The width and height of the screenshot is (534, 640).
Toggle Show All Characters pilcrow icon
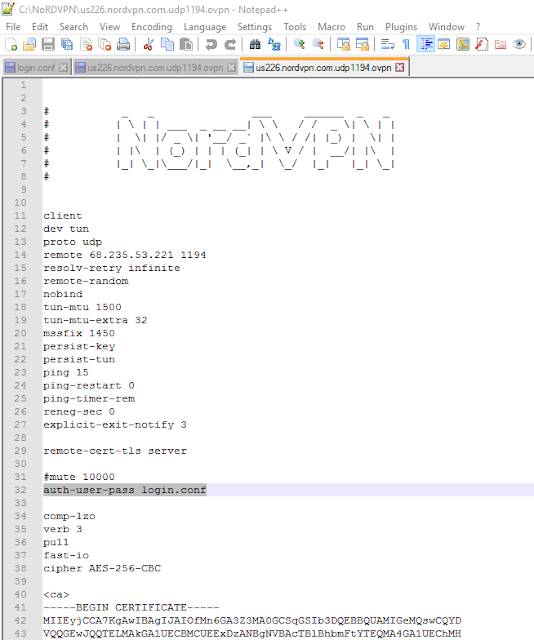(406, 44)
